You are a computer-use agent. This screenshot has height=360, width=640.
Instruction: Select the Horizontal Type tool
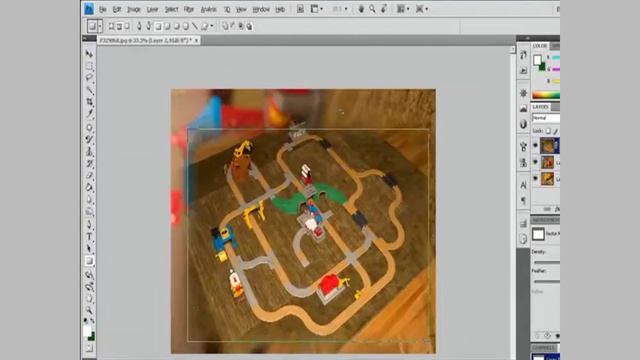point(89,237)
